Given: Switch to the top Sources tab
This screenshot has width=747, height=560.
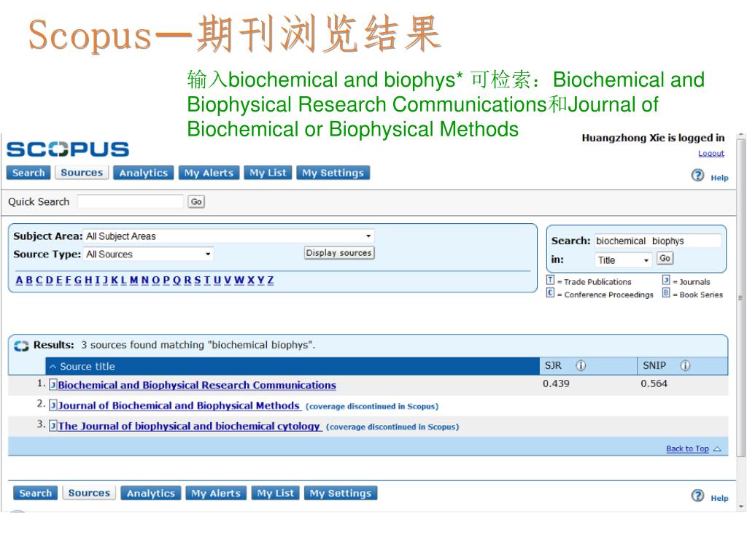Looking at the screenshot, I should (x=82, y=172).
